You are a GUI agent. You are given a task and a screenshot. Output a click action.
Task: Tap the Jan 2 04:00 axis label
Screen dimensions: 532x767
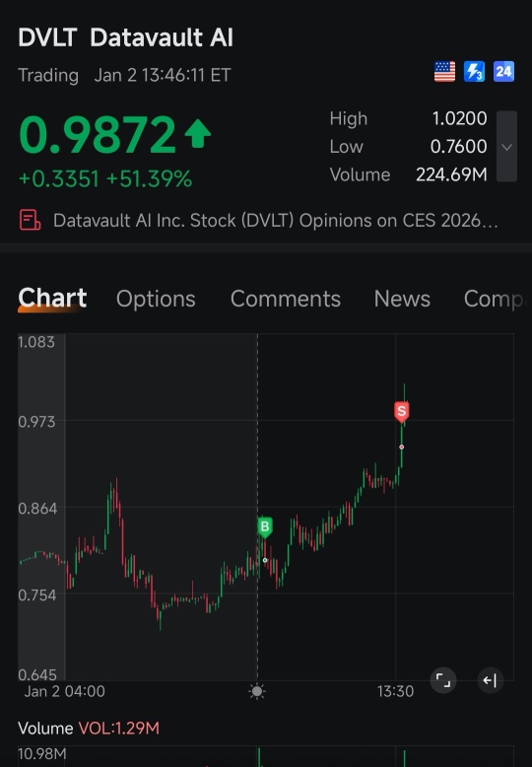65,691
